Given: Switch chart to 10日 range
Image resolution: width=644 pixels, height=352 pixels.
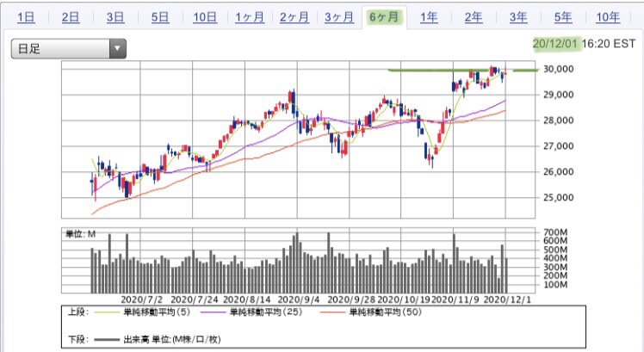Looking at the screenshot, I should click(x=205, y=17).
